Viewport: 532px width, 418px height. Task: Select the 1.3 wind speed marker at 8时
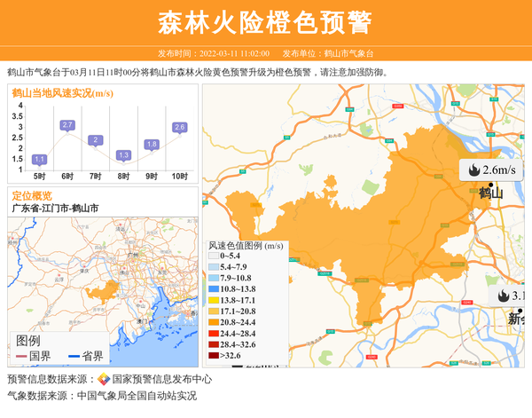click(x=123, y=155)
